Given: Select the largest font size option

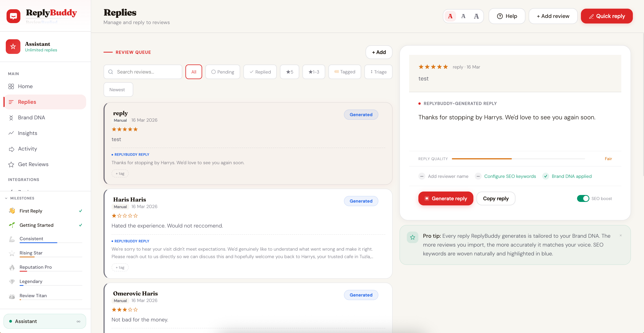Looking at the screenshot, I should pos(476,16).
